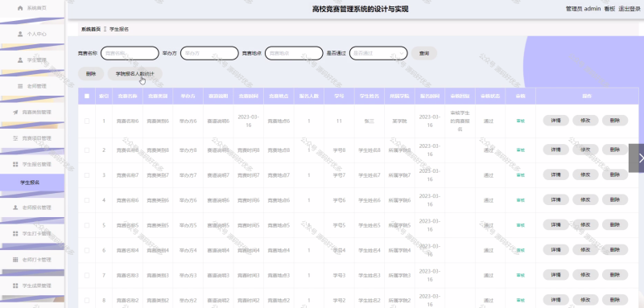Image resolution: width=644 pixels, height=308 pixels.
Task: Open the 是否通过 dropdown
Action: (x=378, y=53)
